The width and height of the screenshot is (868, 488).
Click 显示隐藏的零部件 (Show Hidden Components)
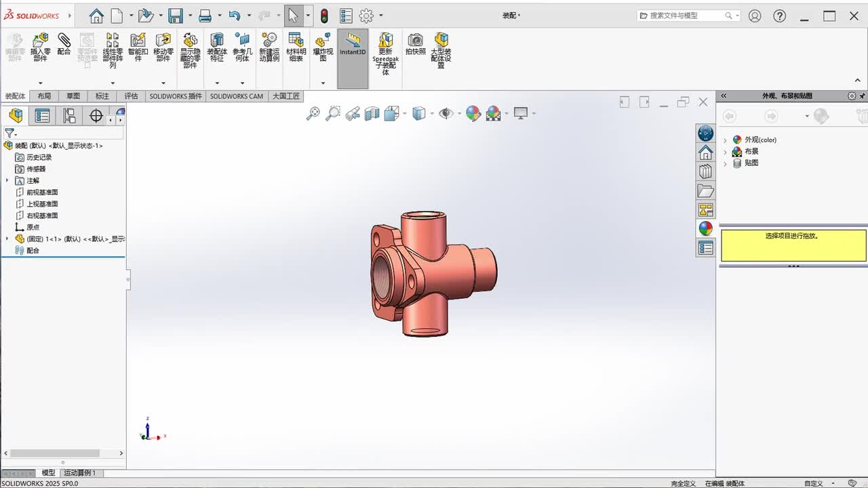[x=191, y=50]
